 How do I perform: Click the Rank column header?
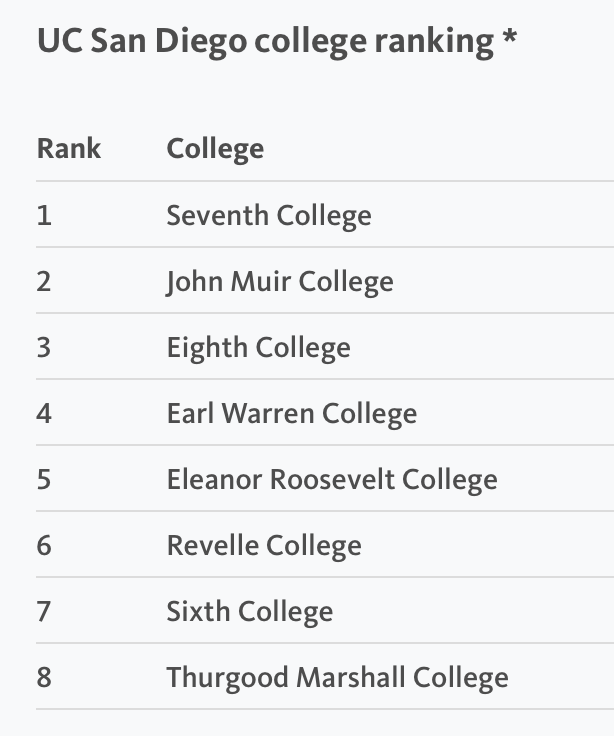pyautogui.click(x=69, y=149)
